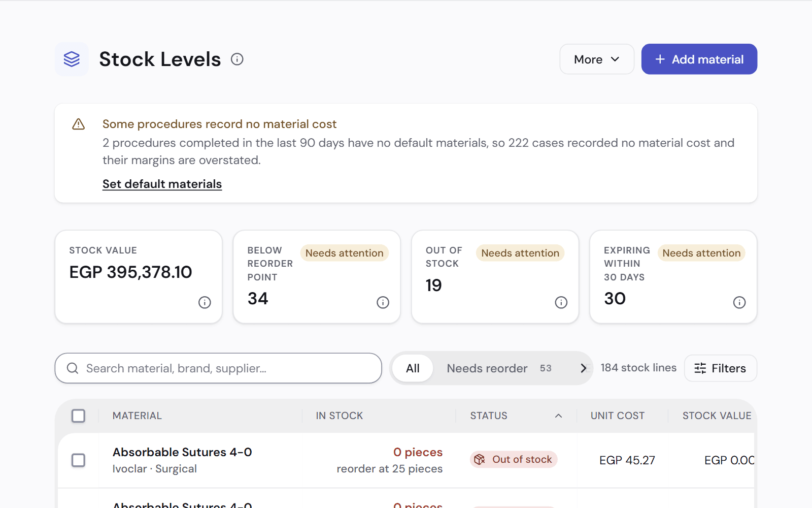Click Needs attention badge on Expiring card

pos(701,253)
